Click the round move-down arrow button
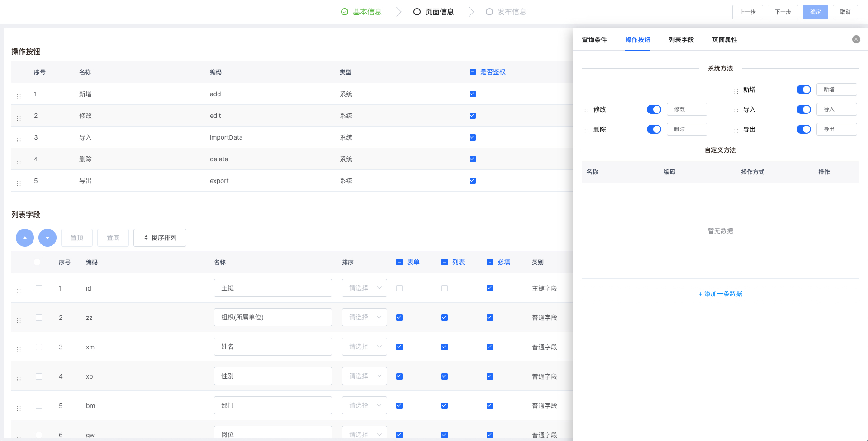Viewport: 868px width, 441px height. pos(47,238)
